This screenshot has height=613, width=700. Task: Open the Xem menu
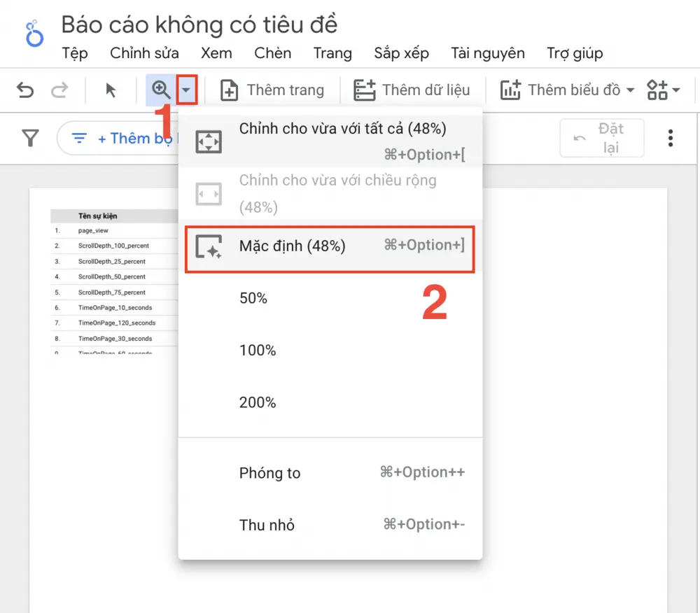pyautogui.click(x=216, y=53)
